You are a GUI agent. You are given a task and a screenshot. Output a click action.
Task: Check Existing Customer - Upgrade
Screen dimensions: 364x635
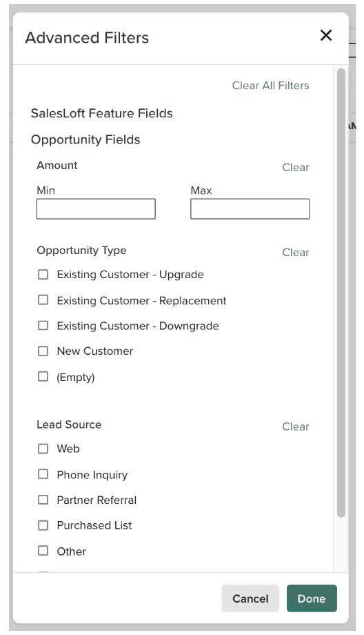click(x=43, y=275)
